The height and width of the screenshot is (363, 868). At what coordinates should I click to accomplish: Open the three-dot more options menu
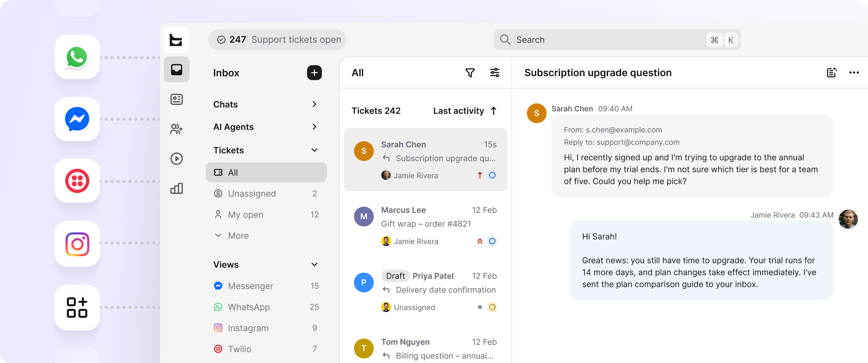coord(853,73)
